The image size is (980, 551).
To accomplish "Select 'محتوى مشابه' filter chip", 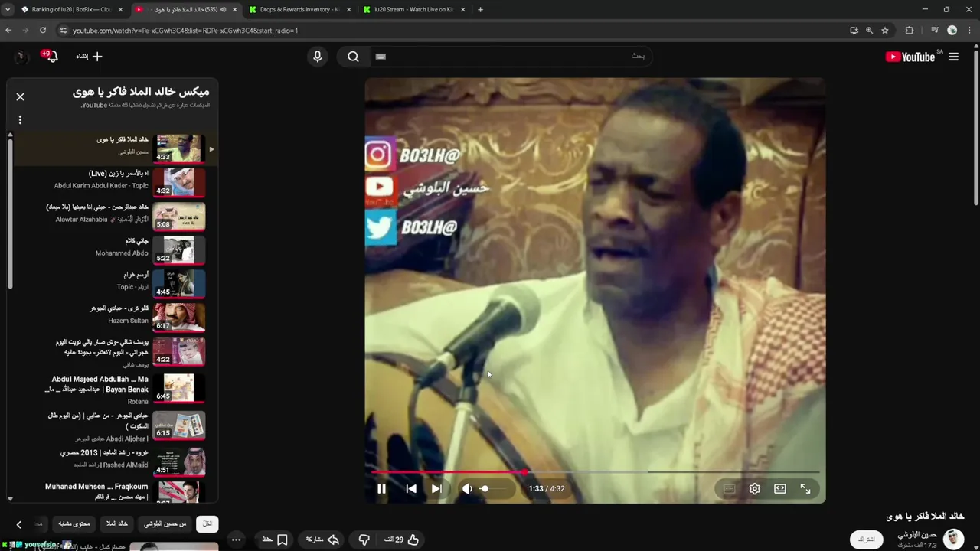I will pos(74,523).
